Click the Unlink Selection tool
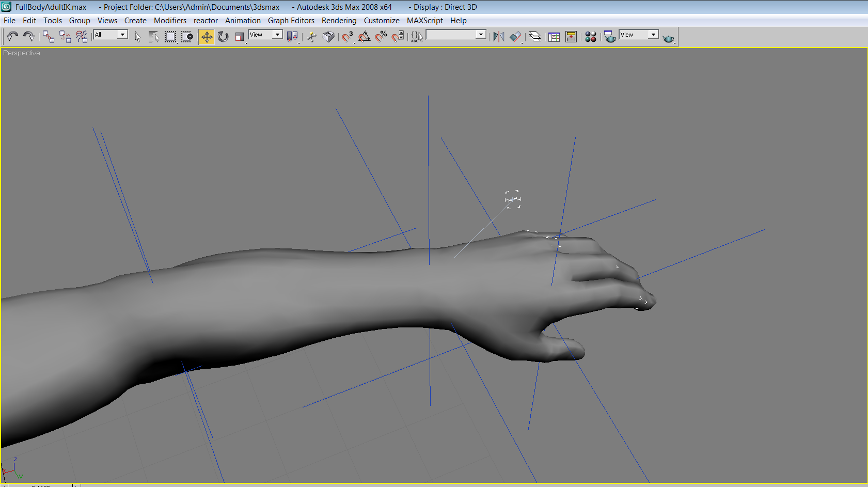 pyautogui.click(x=65, y=36)
